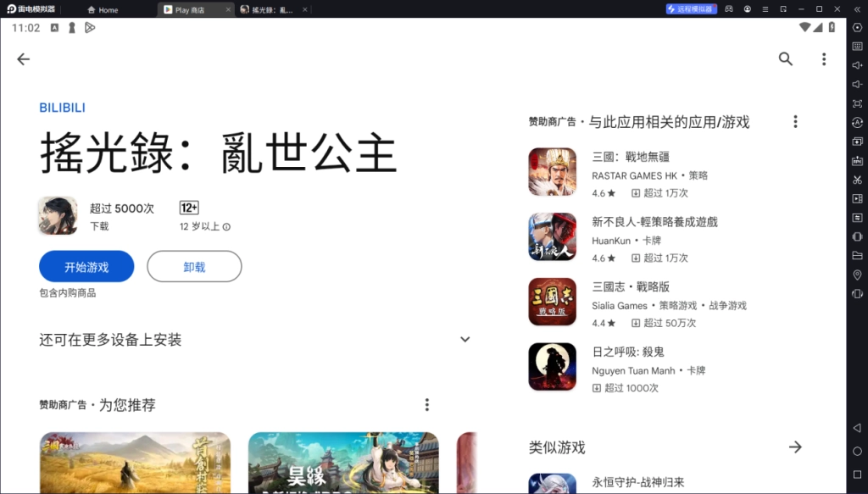The width and height of the screenshot is (868, 494).
Task: Click the mini-window icon in the title bar
Action: pyautogui.click(x=783, y=8)
